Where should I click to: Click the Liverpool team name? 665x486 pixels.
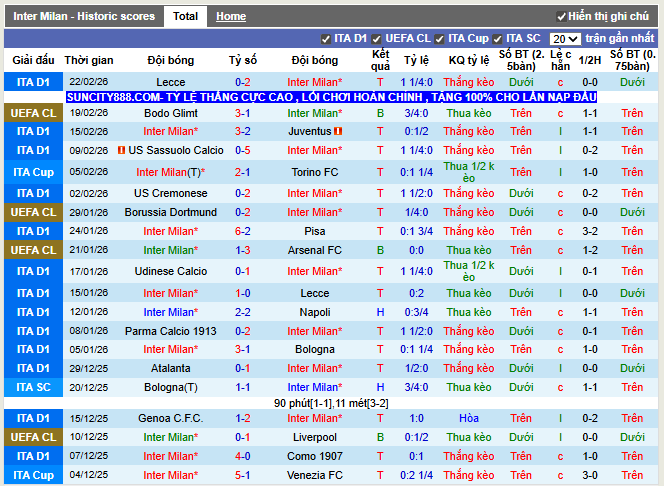click(x=314, y=437)
